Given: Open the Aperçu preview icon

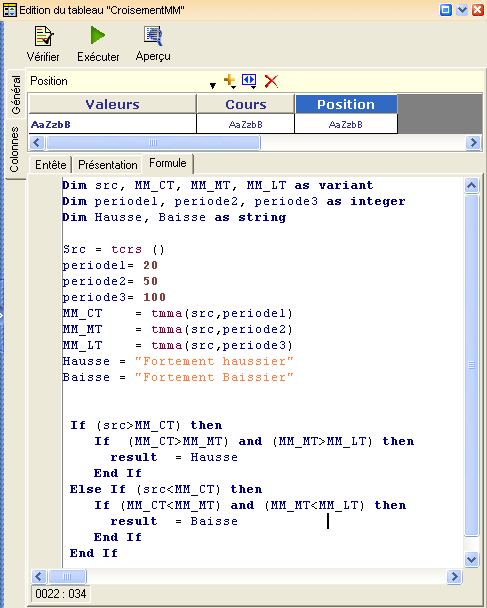Looking at the screenshot, I should (x=153, y=36).
